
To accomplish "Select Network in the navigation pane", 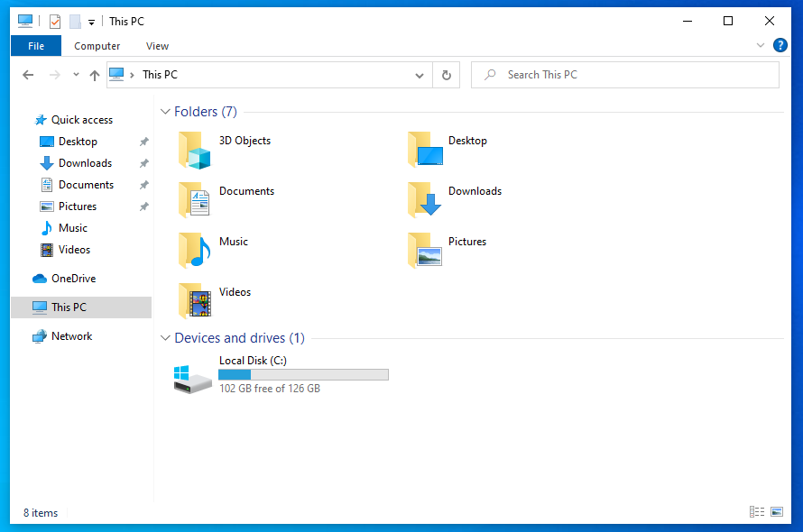I will click(x=71, y=336).
